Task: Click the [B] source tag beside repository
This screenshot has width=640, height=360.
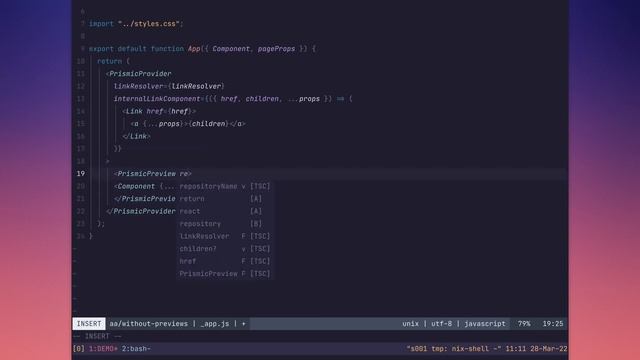Action: [x=256, y=224]
